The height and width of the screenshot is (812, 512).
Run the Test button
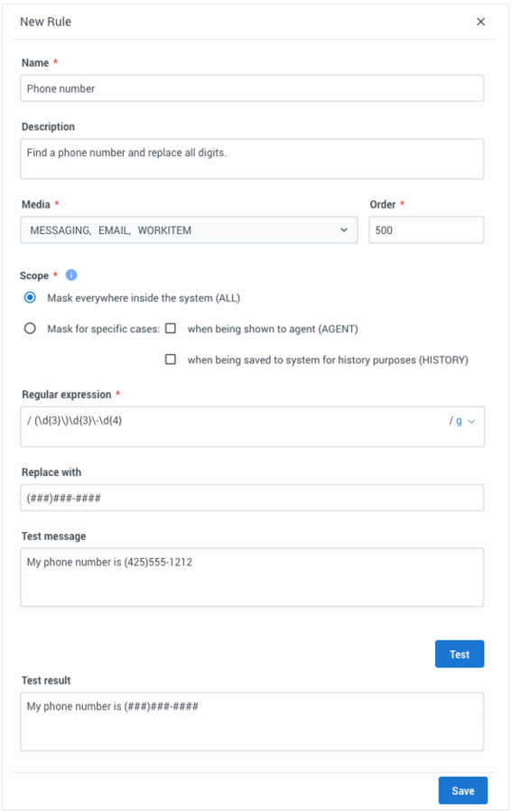coord(460,654)
